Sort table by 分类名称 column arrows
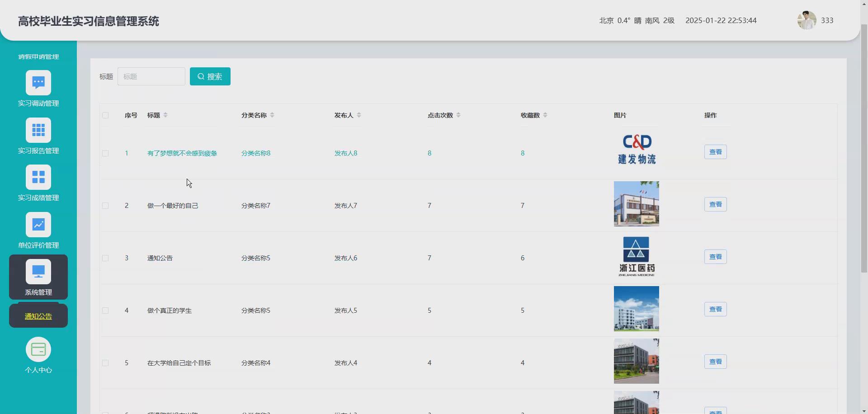Viewport: 868px width, 414px height. click(x=272, y=115)
